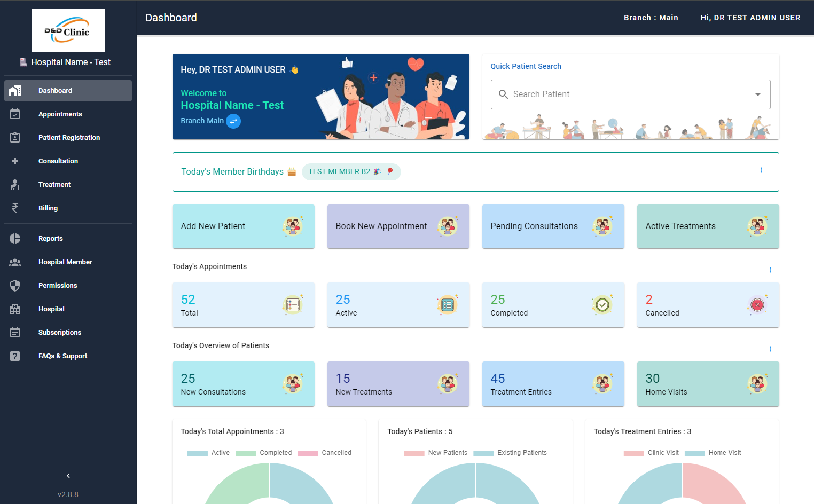This screenshot has width=814, height=504.
Task: Toggle New Patients legend swatch
Action: click(x=414, y=453)
